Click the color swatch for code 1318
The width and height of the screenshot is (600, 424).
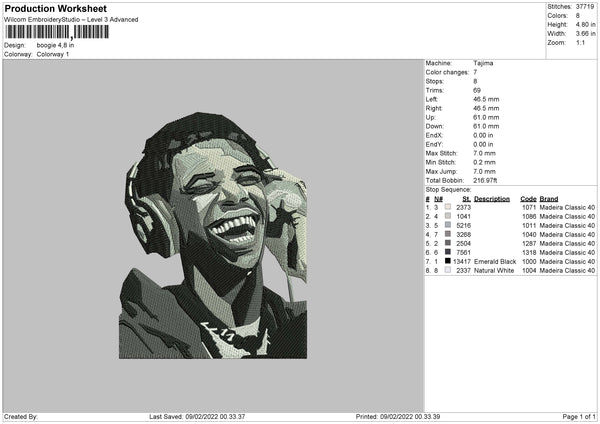(448, 252)
